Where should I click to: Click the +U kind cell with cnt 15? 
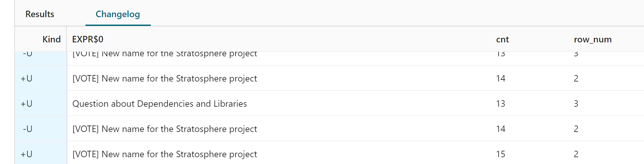pos(27,154)
